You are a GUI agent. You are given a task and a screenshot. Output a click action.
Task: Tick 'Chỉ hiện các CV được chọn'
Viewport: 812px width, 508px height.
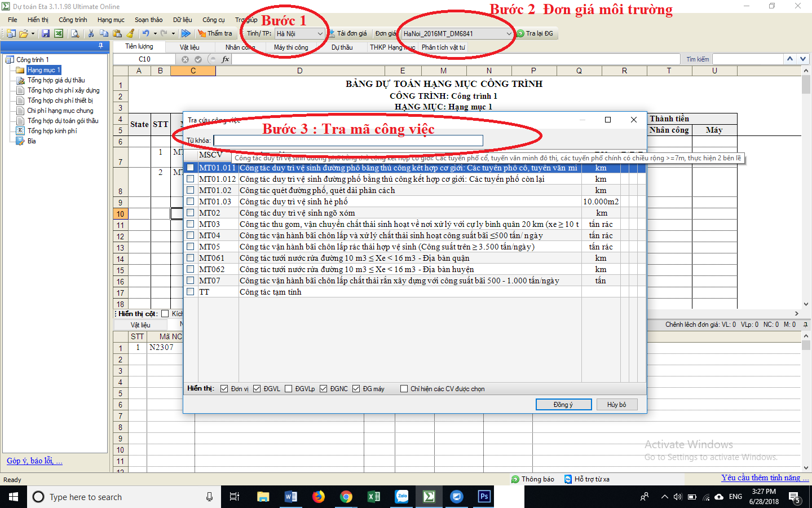(404, 389)
